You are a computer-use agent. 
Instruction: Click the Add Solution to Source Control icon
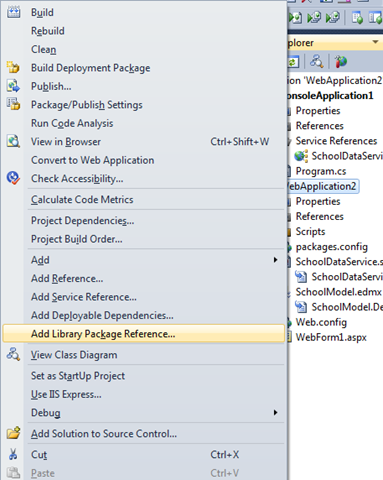coord(13,433)
